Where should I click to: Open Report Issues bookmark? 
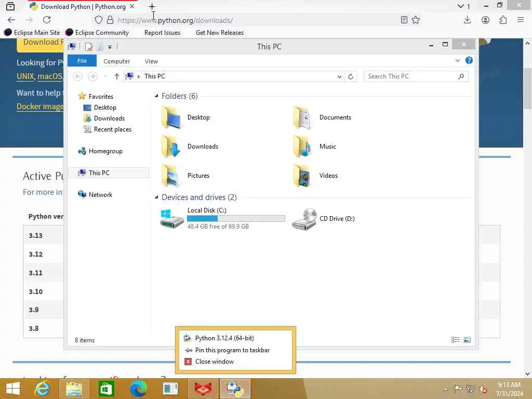(x=162, y=33)
